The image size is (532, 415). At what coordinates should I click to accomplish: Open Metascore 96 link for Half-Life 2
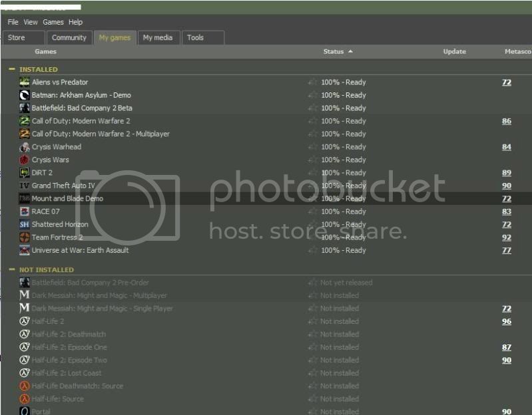tap(507, 321)
